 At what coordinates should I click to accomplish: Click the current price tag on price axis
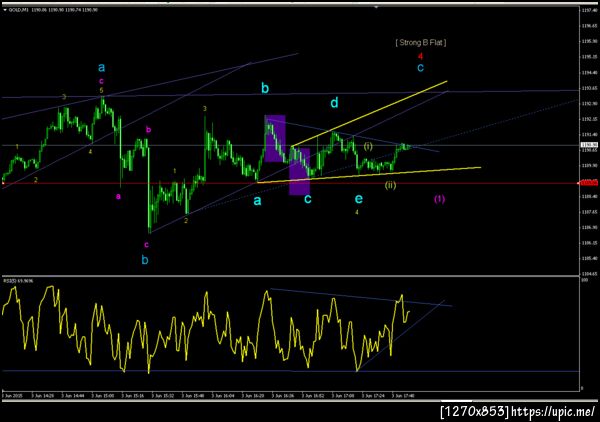589,145
